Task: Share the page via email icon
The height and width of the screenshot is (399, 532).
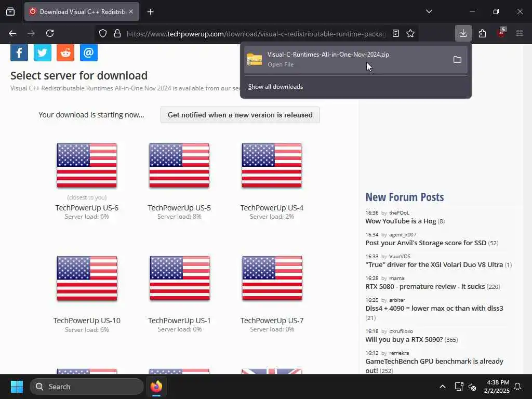Action: (x=89, y=52)
